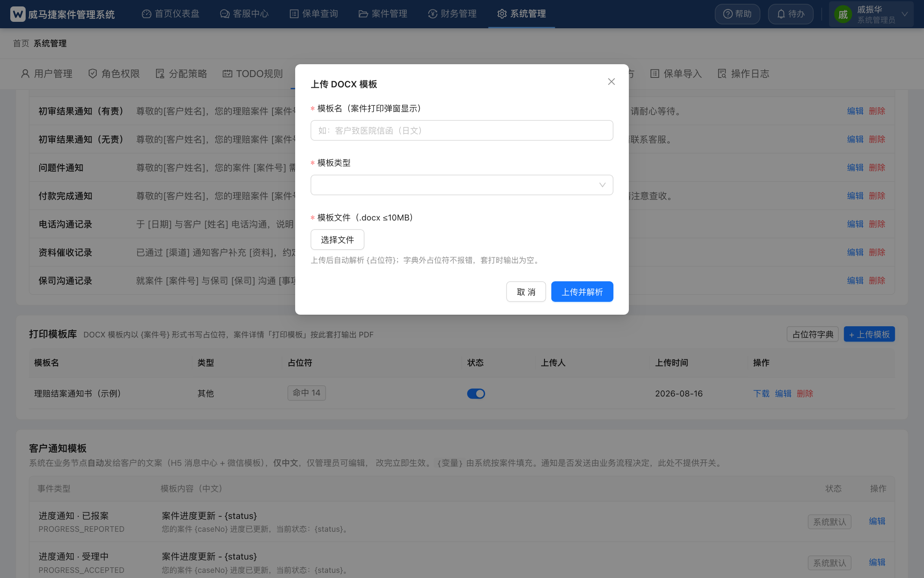
Task: Click 编辑 for 电话沟通记录 row
Action: click(x=855, y=224)
